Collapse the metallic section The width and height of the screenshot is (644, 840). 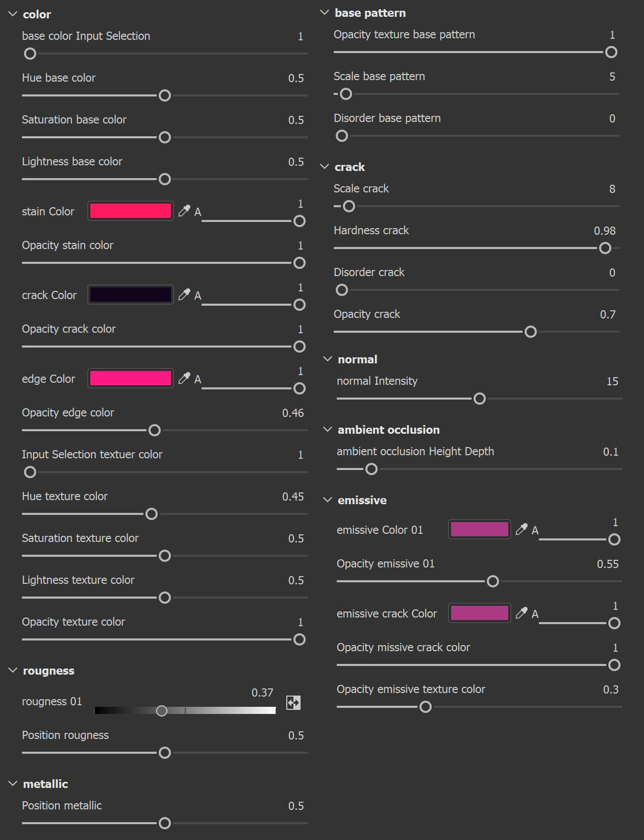(13, 784)
